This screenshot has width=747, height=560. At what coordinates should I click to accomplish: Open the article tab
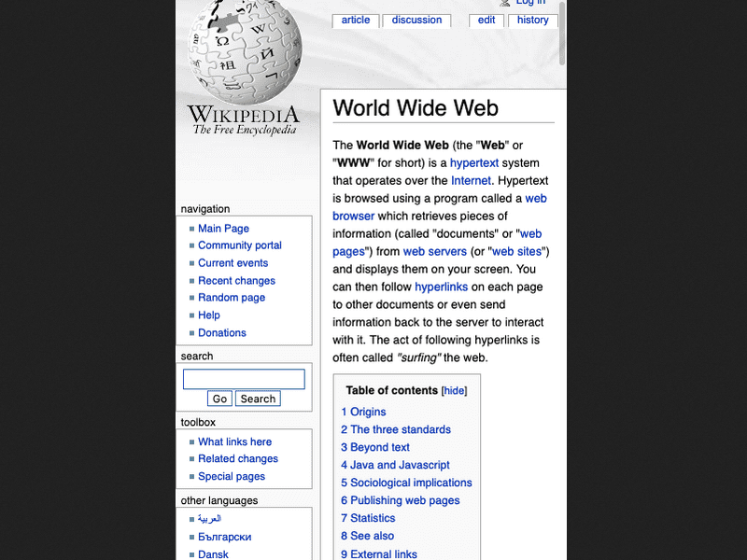355,21
